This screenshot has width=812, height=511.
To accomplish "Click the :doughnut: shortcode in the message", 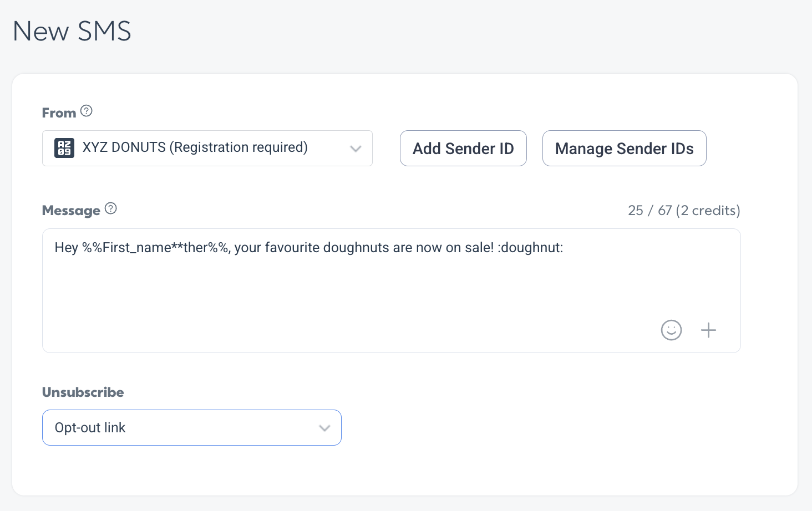I will [x=530, y=248].
